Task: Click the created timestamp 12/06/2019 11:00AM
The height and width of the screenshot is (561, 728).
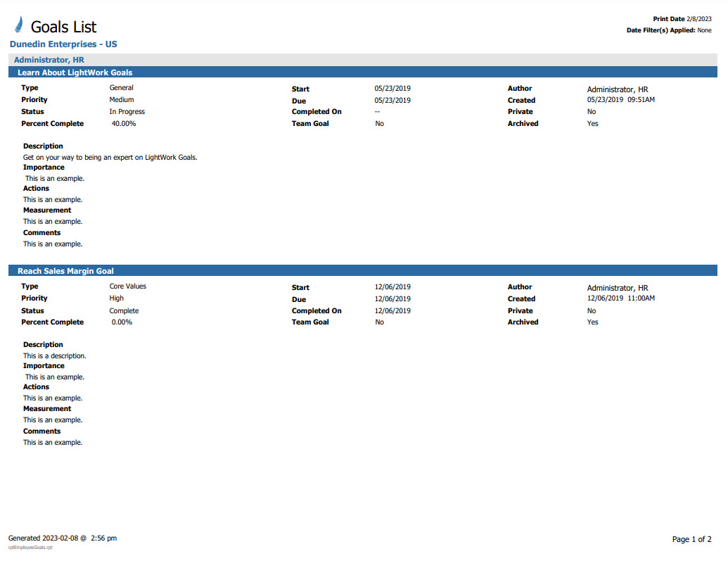Action: click(620, 298)
